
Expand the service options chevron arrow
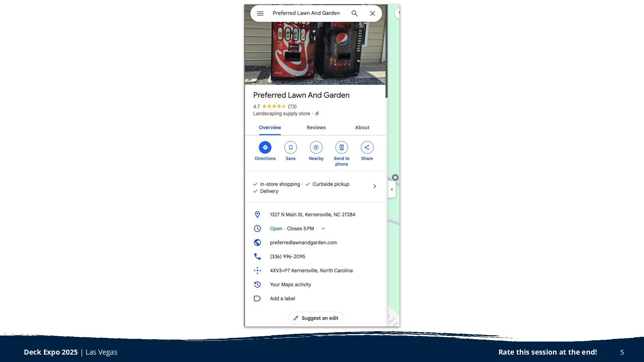coord(375,186)
